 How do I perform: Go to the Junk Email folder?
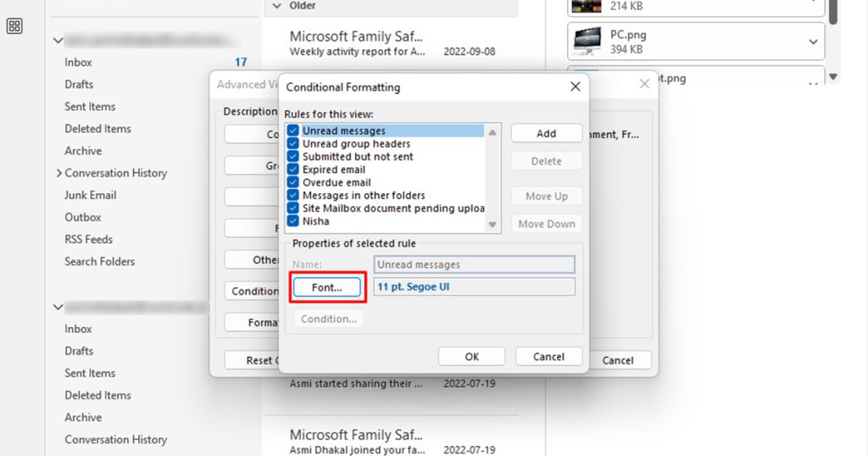tap(91, 195)
